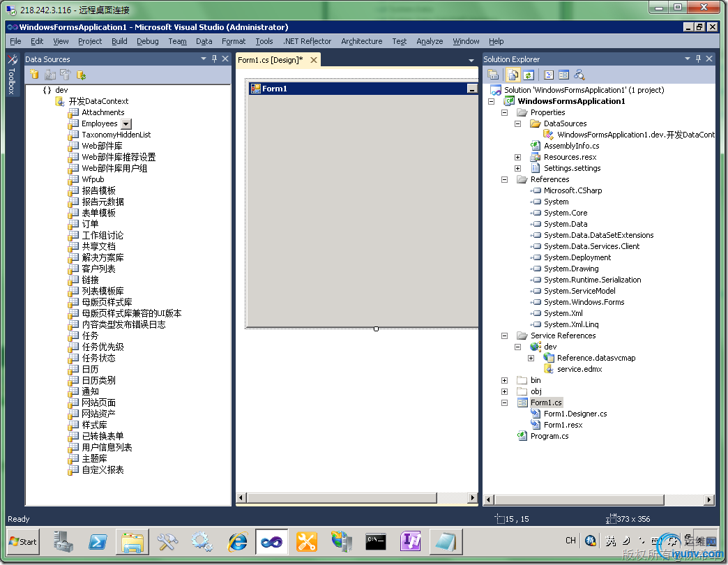Select Attachments table in Data Sources
The image size is (728, 565).
pos(103,112)
